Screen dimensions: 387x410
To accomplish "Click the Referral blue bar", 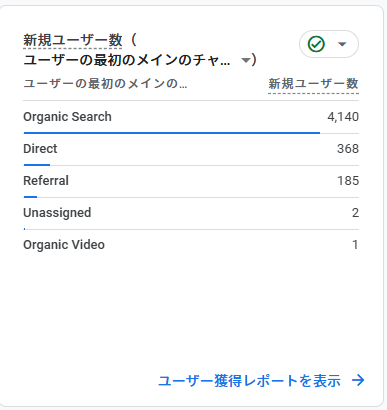I will point(30,197).
